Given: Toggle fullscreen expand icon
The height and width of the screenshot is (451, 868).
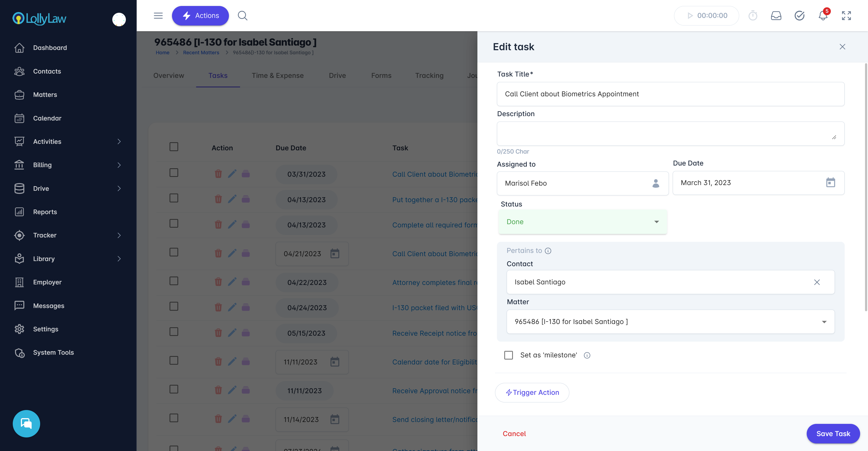Looking at the screenshot, I should [x=846, y=15].
